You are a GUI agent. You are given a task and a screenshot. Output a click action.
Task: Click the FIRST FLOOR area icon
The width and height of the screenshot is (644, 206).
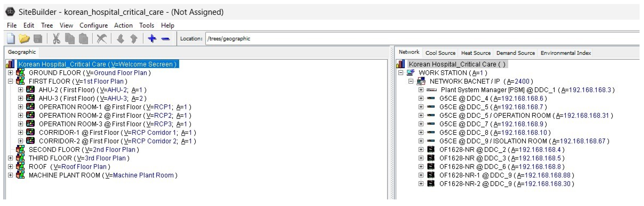(20, 81)
